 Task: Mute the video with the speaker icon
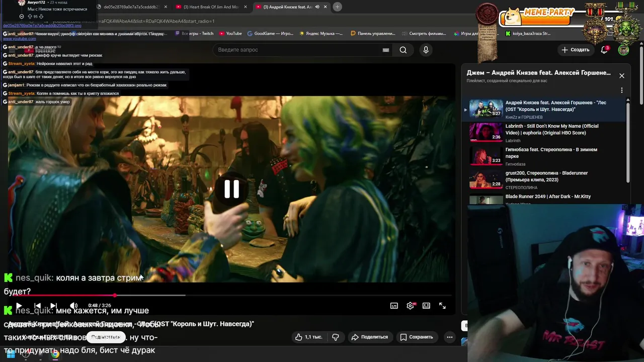point(73,306)
